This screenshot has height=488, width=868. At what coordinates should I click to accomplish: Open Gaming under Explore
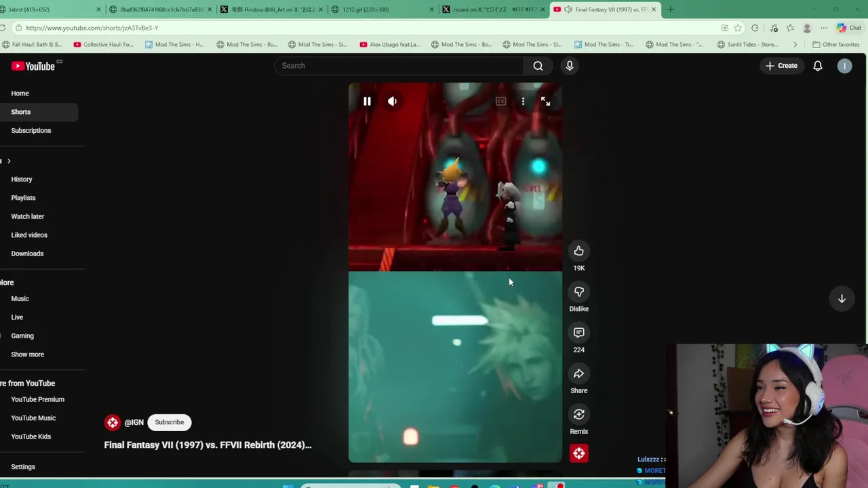coord(22,336)
